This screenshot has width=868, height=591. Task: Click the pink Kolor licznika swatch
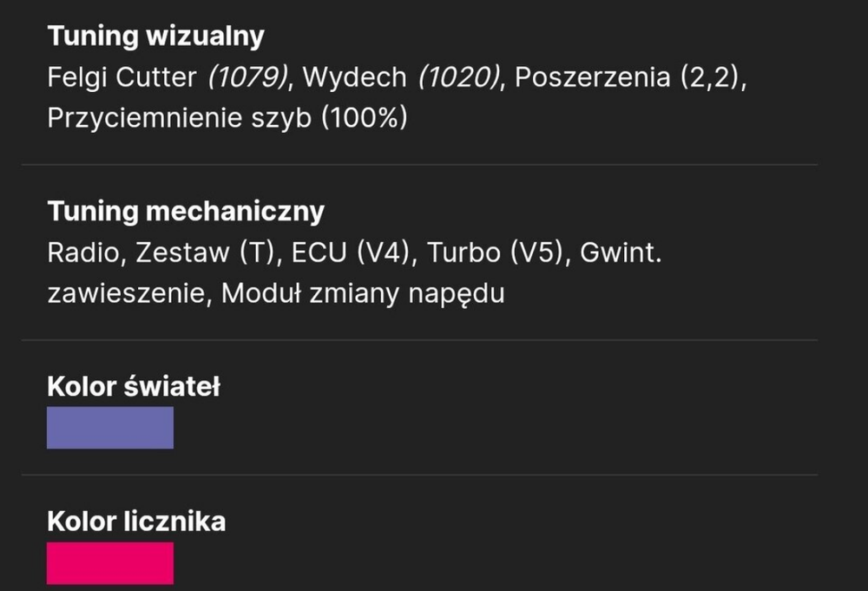pos(110,562)
